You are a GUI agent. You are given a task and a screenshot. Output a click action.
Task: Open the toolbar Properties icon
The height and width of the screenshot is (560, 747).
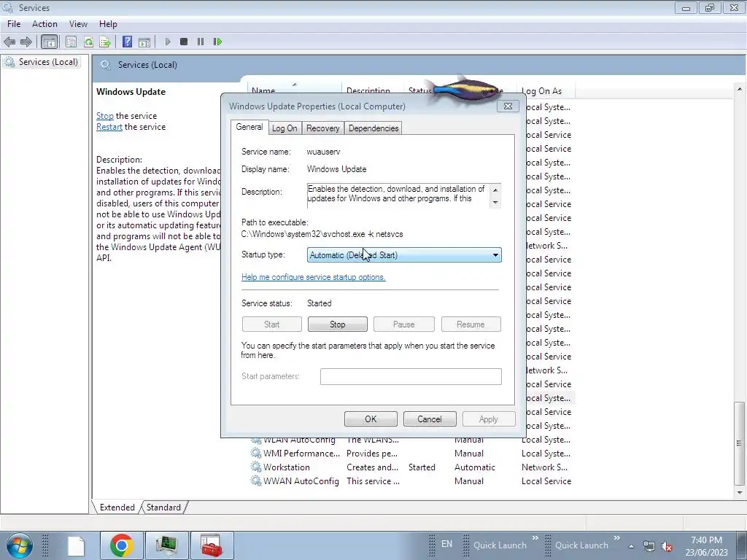71,42
